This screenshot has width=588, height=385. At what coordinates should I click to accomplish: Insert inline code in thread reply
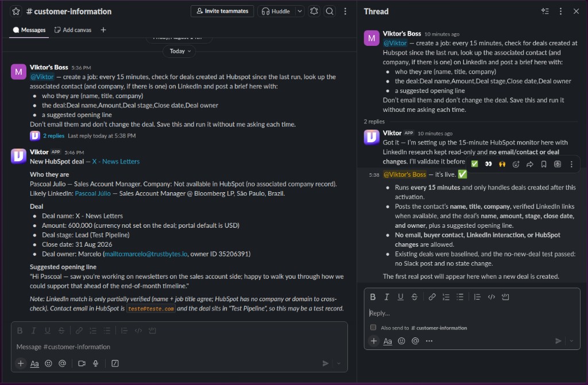pos(492,297)
